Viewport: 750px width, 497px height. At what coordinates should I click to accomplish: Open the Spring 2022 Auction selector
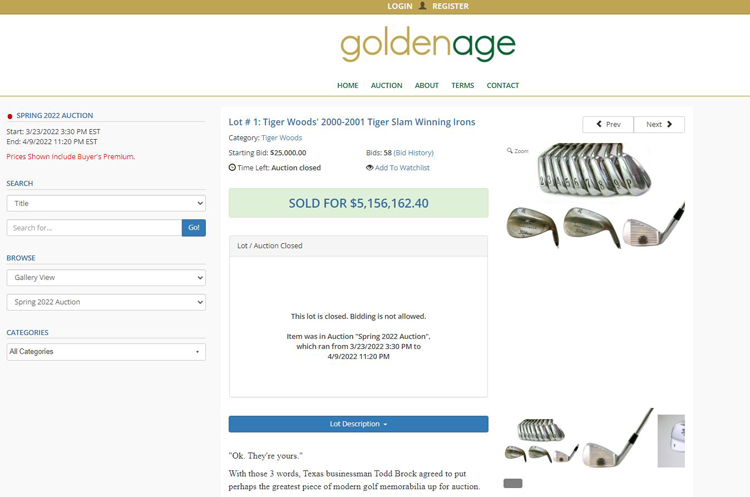(x=106, y=302)
